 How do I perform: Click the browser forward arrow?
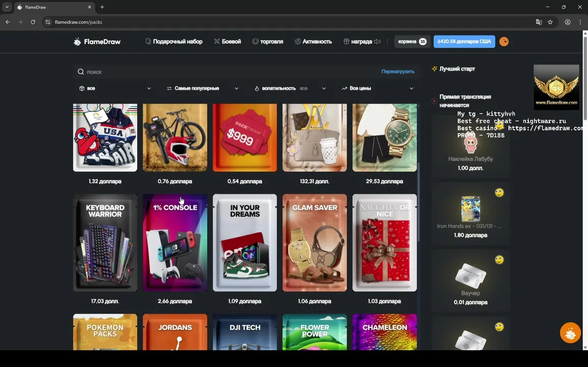click(20, 22)
